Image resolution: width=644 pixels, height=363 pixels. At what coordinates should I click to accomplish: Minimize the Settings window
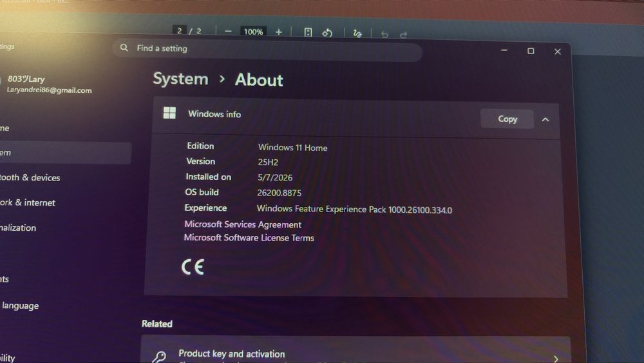tap(504, 50)
